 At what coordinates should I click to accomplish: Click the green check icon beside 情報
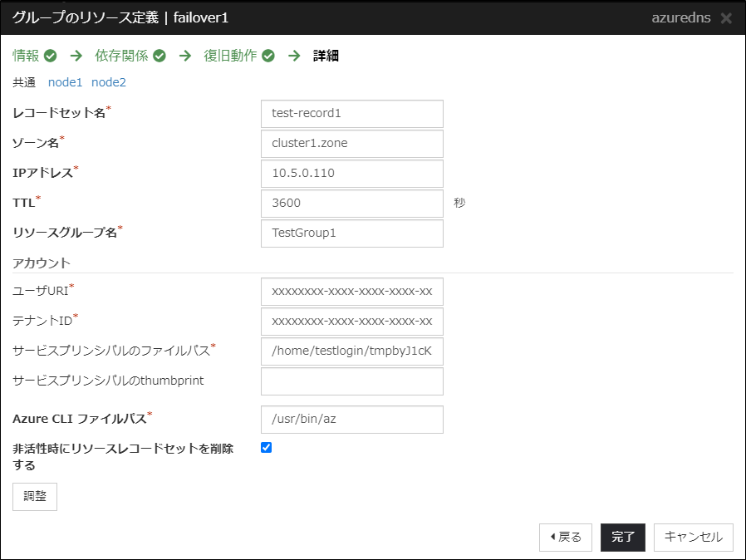tap(51, 56)
